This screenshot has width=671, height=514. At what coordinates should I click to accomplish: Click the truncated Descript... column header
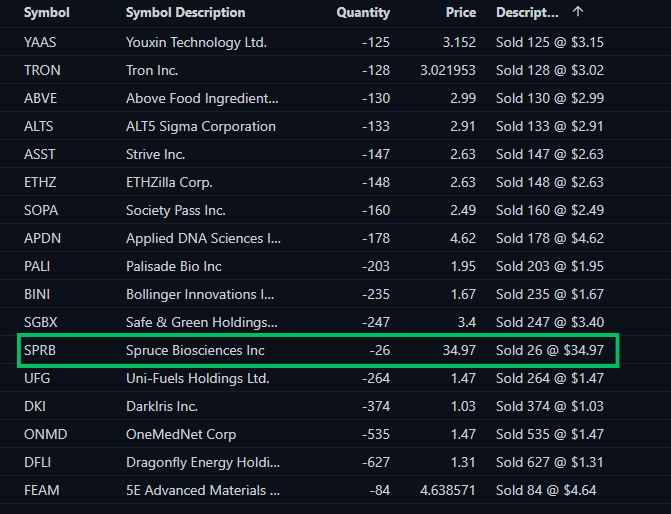click(527, 12)
